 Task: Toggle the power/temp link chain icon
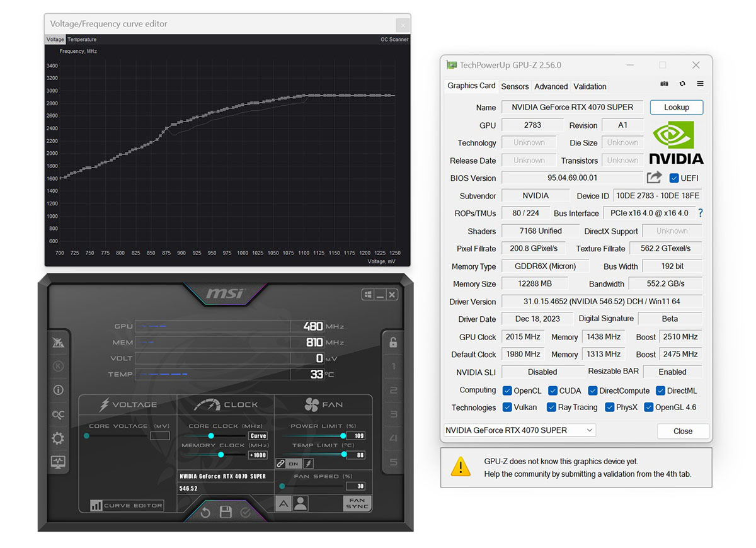(281, 464)
